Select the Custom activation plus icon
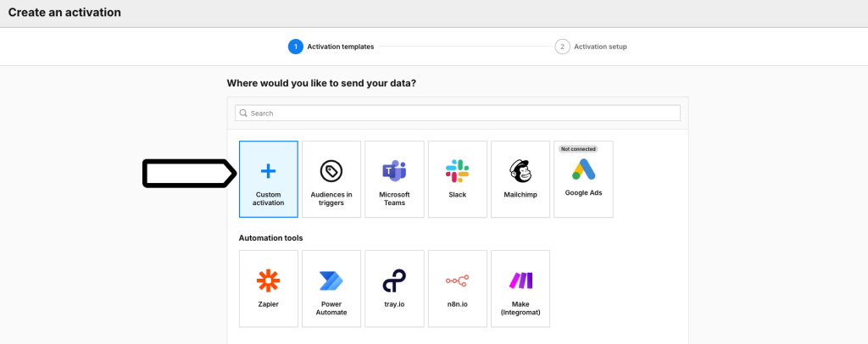Viewport: 868px width, 344px height. tap(268, 171)
